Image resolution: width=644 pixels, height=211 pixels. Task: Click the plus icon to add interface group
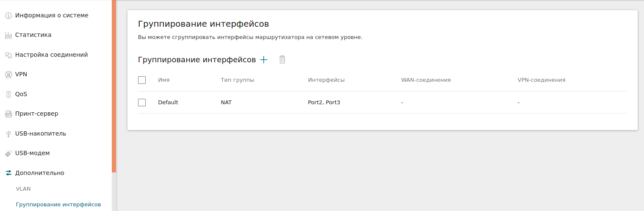[264, 60]
